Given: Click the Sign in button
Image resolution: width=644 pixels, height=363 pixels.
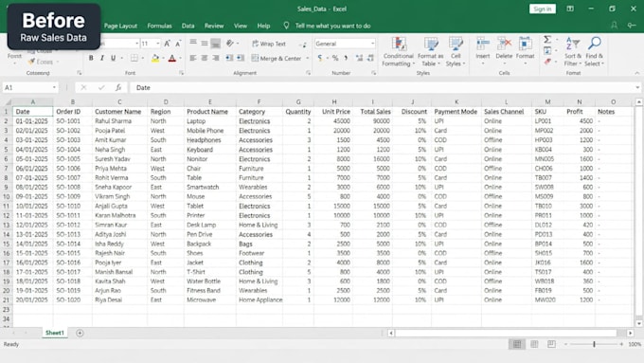Looking at the screenshot, I should tap(542, 9).
